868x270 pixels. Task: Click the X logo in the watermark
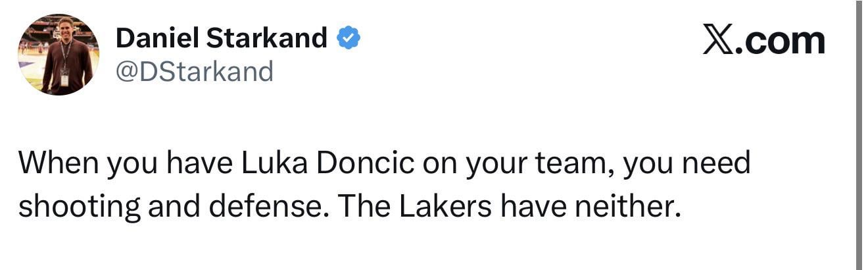coord(718,41)
